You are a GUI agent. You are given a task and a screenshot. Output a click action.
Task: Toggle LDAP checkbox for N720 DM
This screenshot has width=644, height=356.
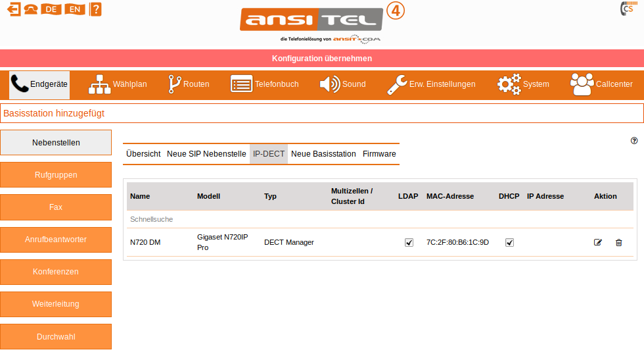point(409,242)
